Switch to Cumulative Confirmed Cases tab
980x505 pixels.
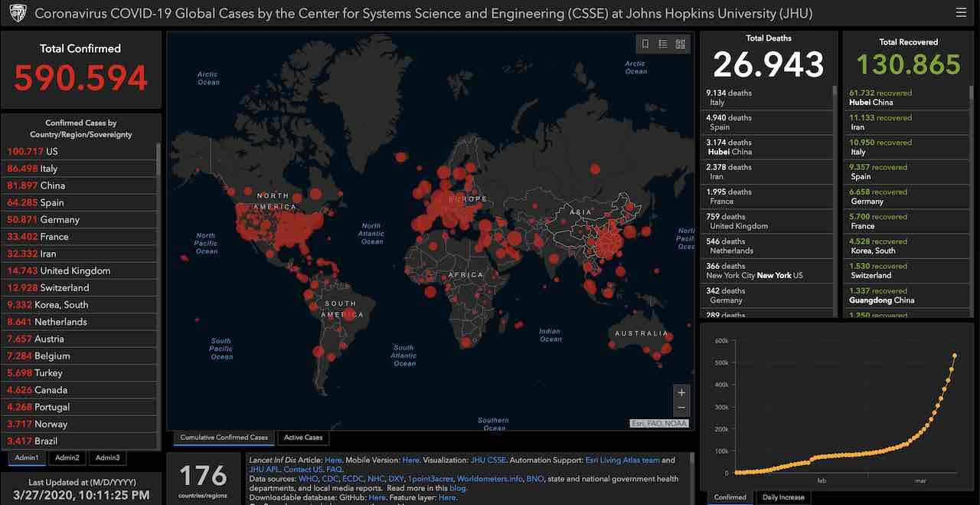coord(224,438)
